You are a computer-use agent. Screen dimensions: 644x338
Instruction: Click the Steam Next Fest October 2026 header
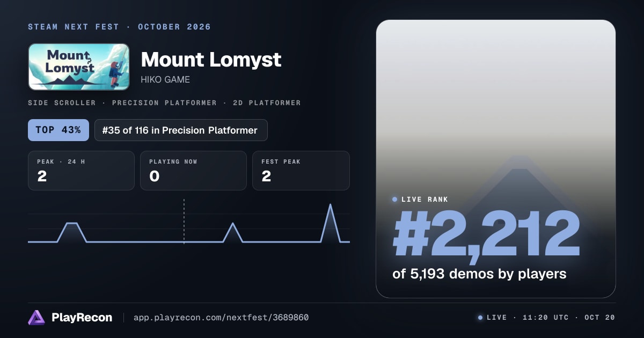[119, 27]
